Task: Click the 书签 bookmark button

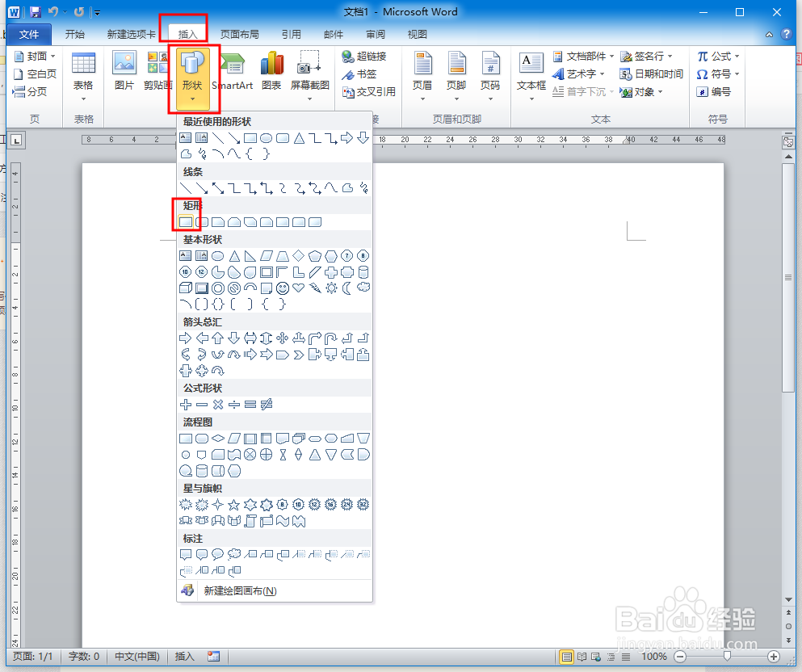Action: 359,74
